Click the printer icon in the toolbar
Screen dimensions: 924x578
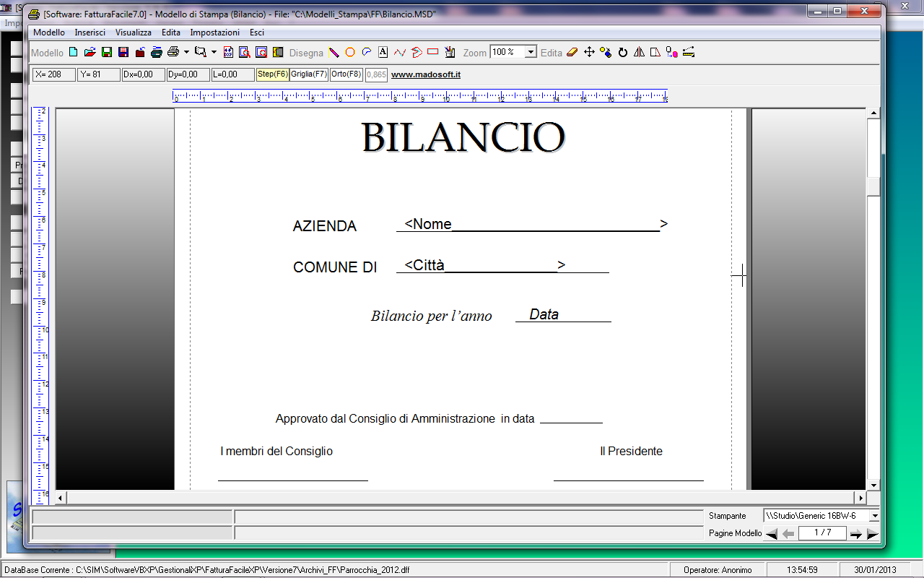(173, 52)
